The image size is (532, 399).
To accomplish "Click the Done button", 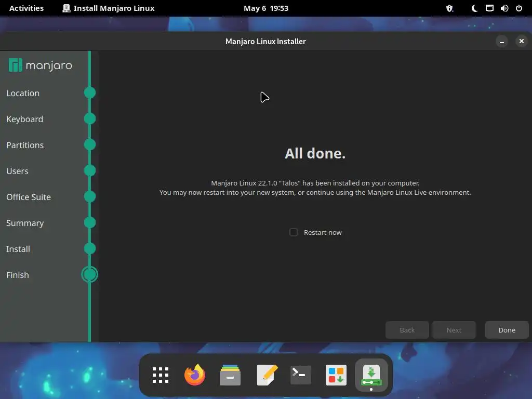I will point(507,330).
